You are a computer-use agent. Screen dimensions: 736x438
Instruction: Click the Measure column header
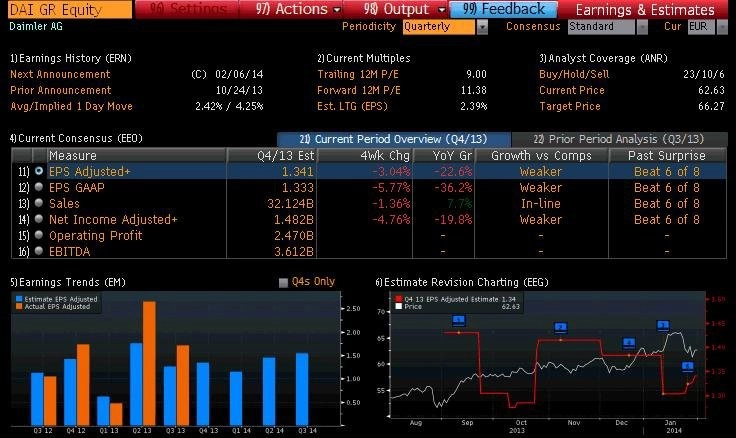[x=136, y=155]
